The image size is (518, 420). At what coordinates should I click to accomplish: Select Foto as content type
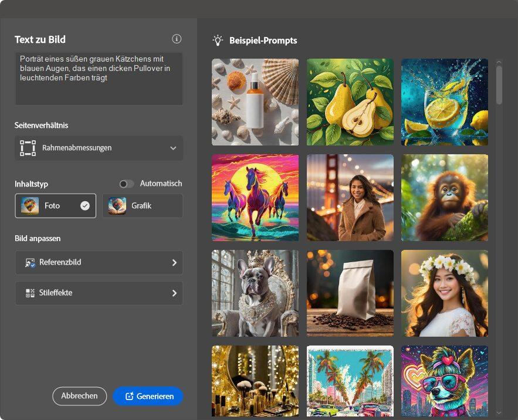pyautogui.click(x=56, y=206)
